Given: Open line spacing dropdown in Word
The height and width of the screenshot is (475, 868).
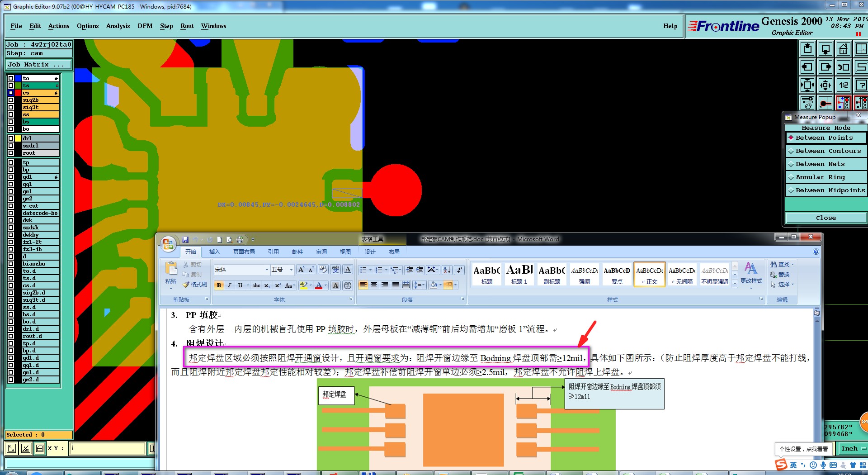Looking at the screenshot, I should point(419,285).
